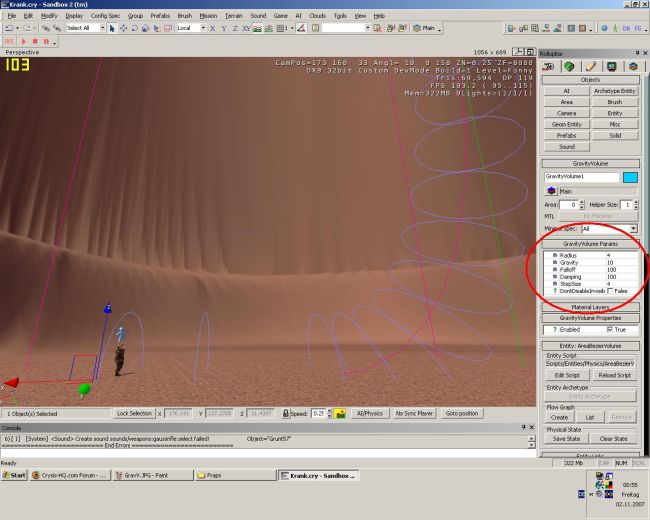Toggle DontDisableInvisible checkbox
650x520 pixels.
[610, 291]
